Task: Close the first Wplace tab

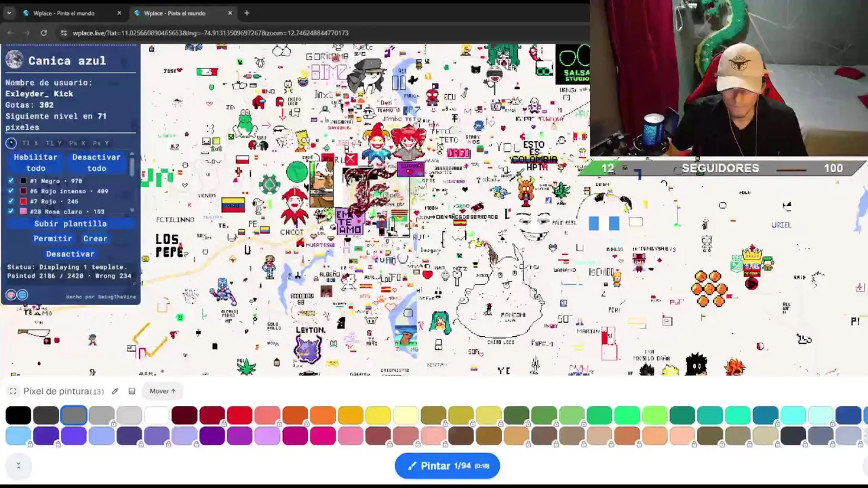Action: (x=119, y=13)
